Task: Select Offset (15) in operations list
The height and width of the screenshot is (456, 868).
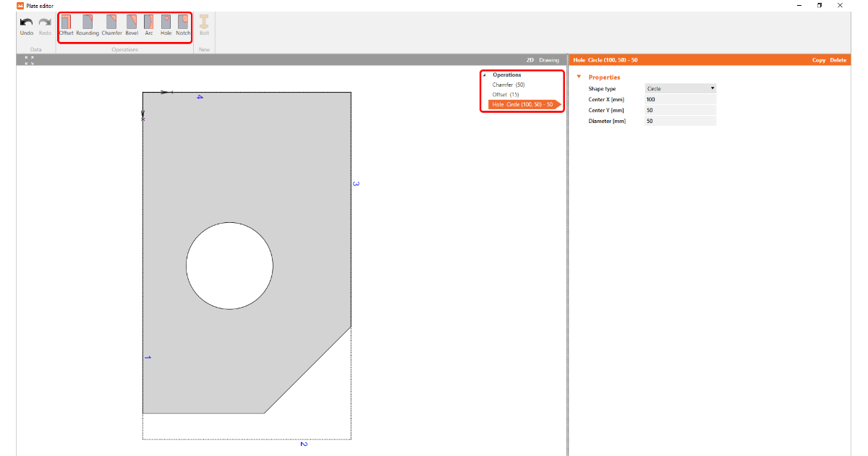Action: point(506,95)
